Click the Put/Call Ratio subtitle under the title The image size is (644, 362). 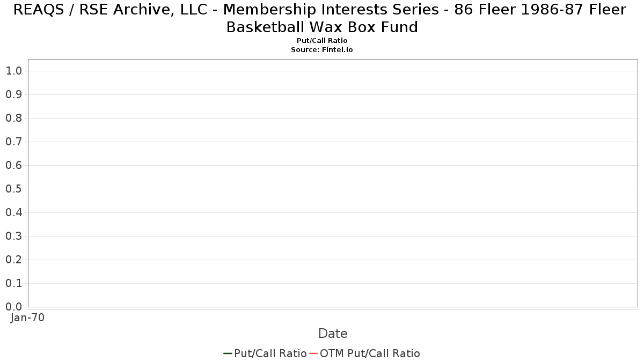click(322, 41)
